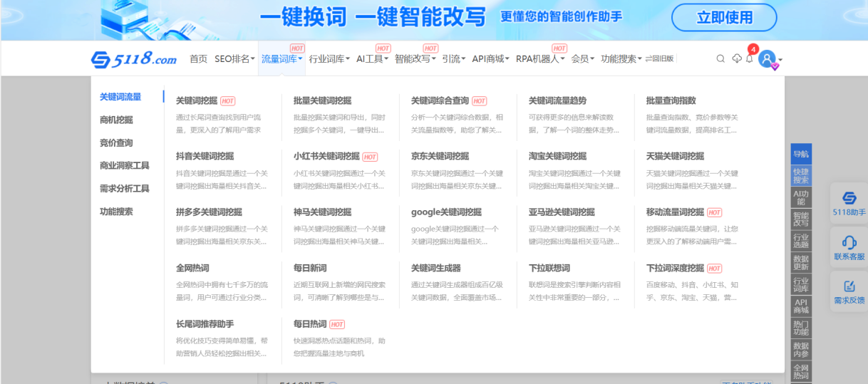868x384 pixels.
Task: Click the 立即使用 banner button
Action: click(724, 18)
